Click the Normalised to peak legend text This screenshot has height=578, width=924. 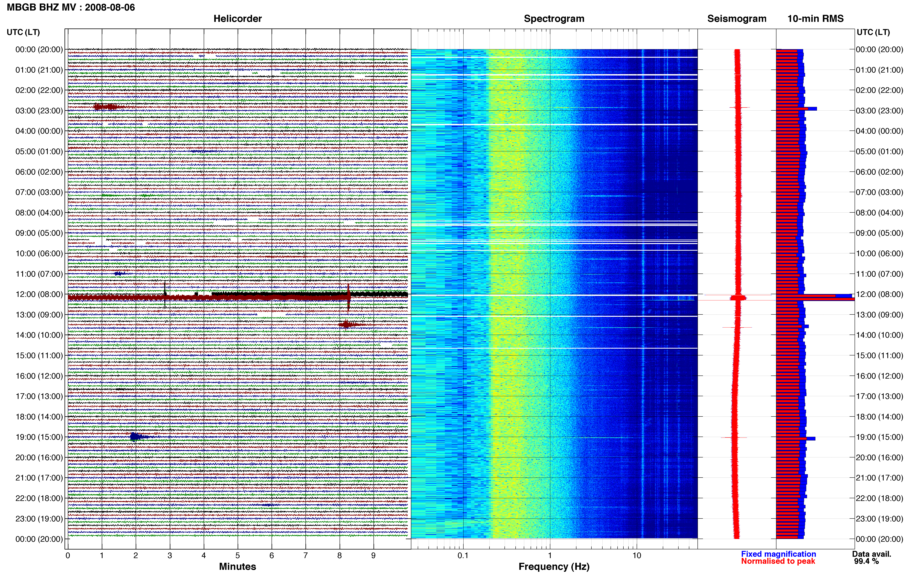[x=778, y=561]
